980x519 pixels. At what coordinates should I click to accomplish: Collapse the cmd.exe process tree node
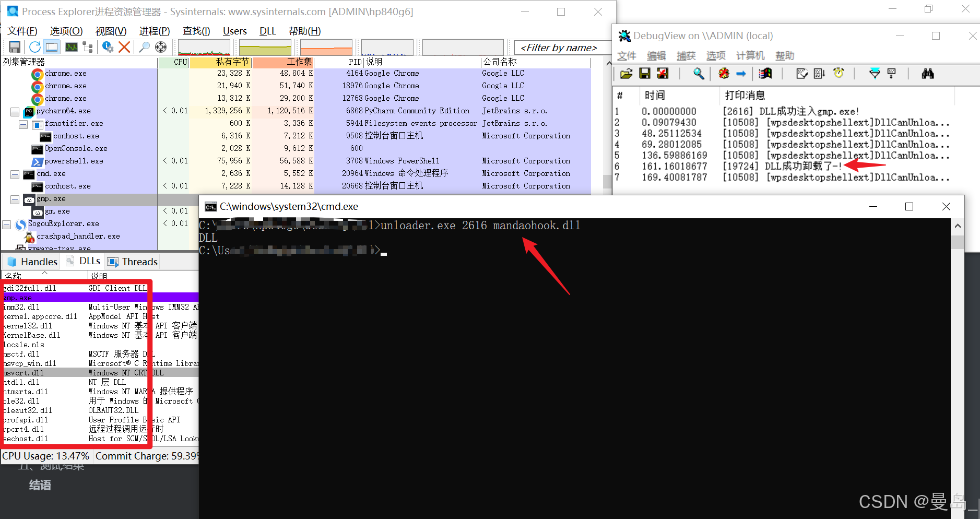[15, 174]
